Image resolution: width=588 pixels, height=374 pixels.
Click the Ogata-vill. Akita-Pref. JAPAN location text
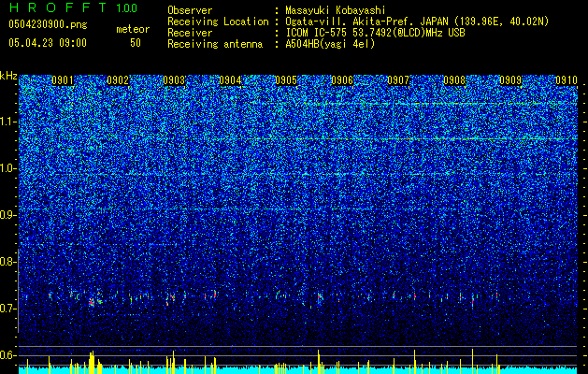417,22
